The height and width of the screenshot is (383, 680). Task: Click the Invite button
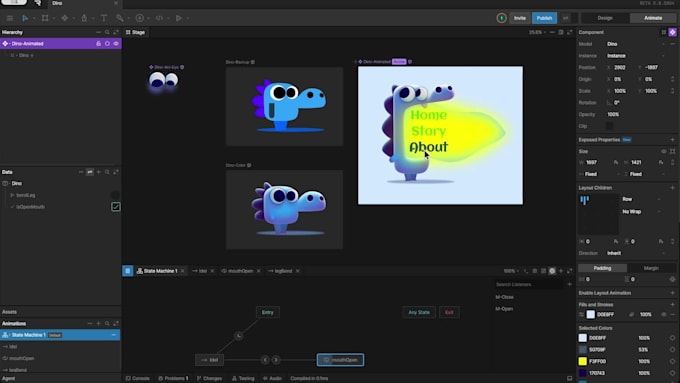click(520, 18)
